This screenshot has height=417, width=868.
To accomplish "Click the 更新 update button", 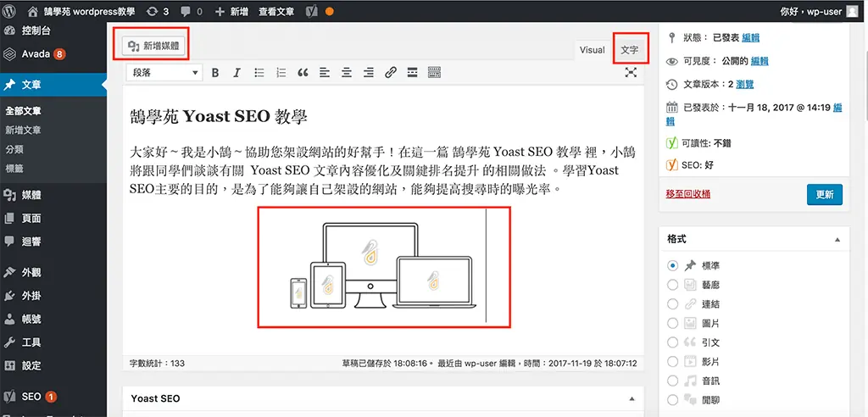I will pyautogui.click(x=824, y=194).
